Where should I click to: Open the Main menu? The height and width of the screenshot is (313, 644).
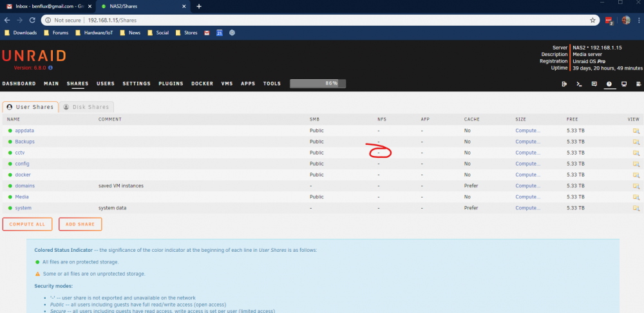click(52, 84)
